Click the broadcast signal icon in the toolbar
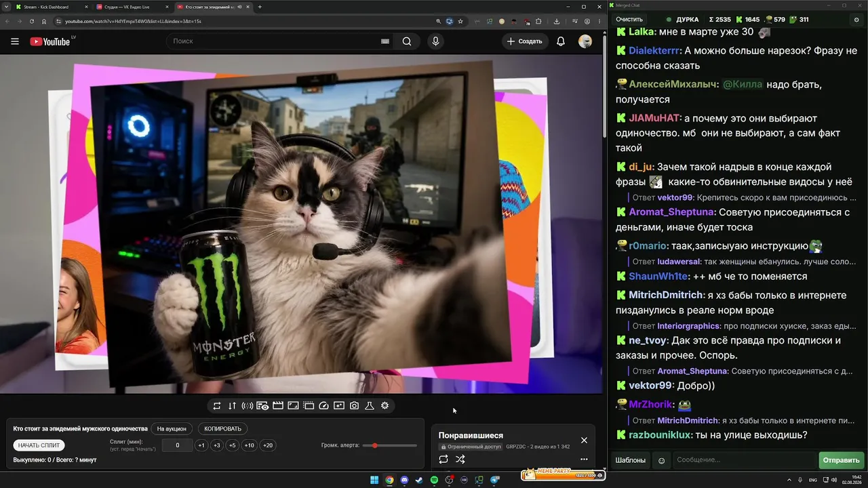This screenshot has width=868, height=488. coord(248,405)
